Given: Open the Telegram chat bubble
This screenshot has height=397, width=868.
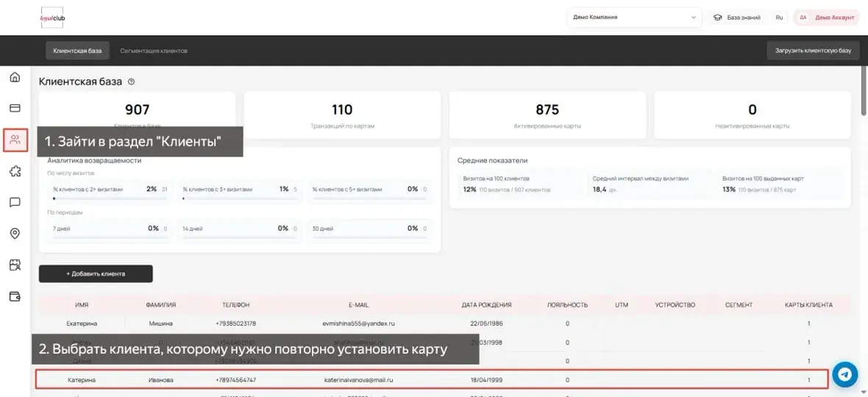Looking at the screenshot, I should tap(844, 374).
